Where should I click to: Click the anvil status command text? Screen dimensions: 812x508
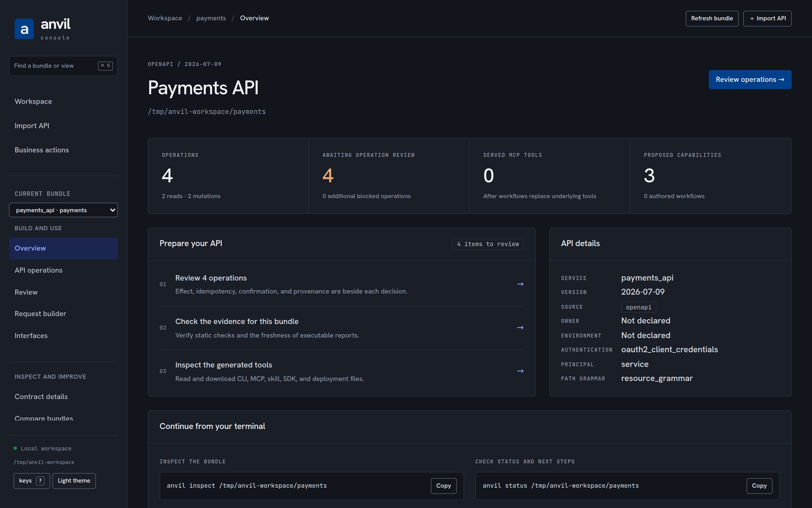[x=561, y=486]
